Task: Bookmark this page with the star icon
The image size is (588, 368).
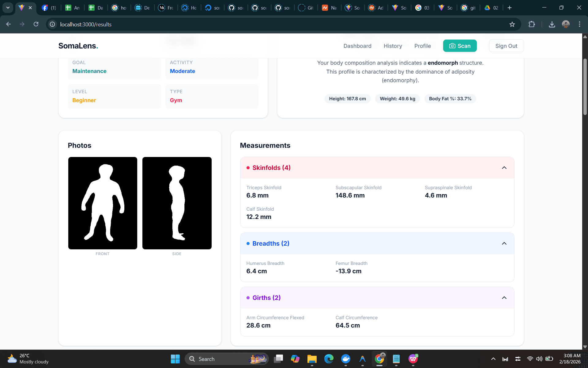Action: pos(512,24)
